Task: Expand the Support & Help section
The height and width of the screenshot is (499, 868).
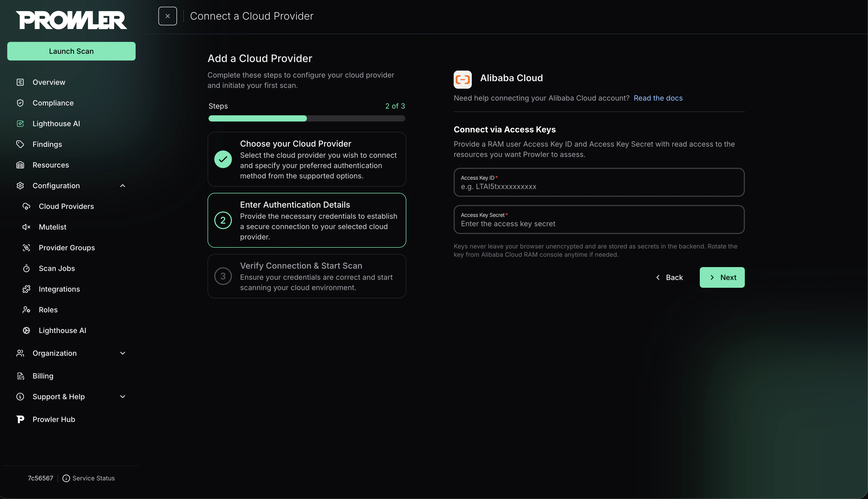Action: (122, 397)
